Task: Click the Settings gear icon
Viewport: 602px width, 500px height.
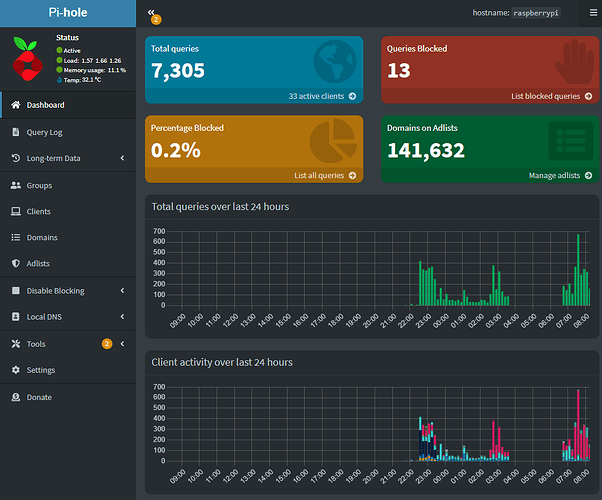Action: tap(16, 370)
